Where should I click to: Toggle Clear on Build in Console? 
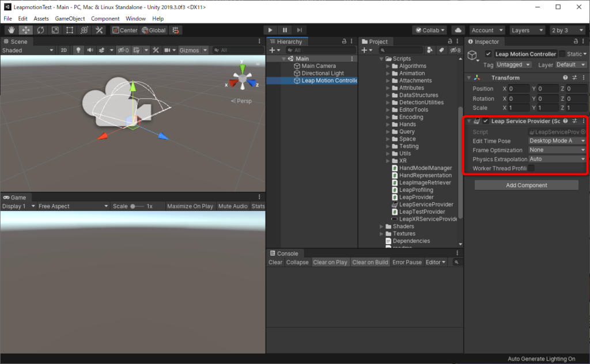click(x=370, y=262)
